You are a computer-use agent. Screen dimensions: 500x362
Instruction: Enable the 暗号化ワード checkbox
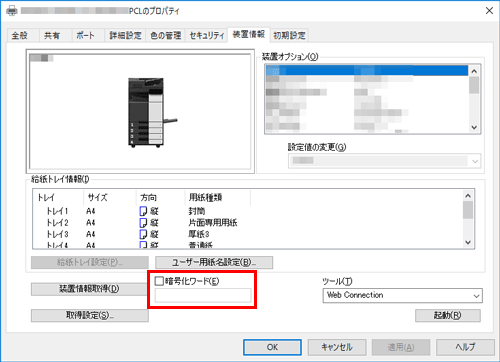(159, 281)
